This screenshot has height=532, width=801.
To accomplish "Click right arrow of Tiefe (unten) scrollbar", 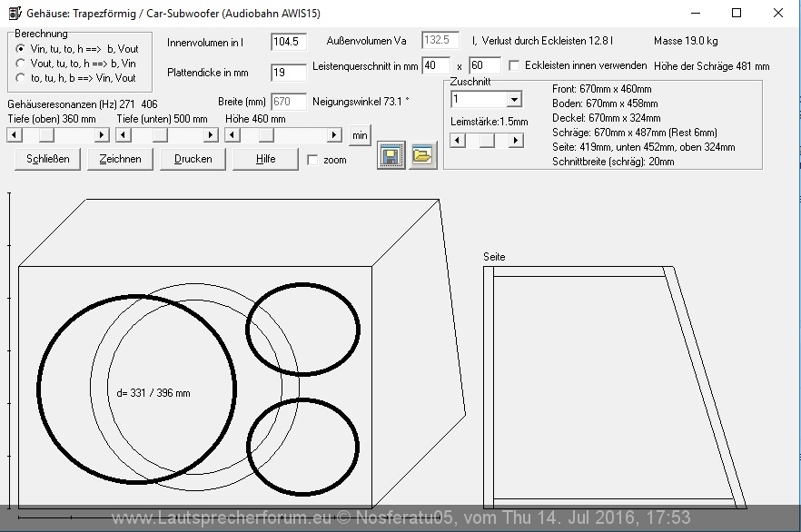I will (211, 135).
